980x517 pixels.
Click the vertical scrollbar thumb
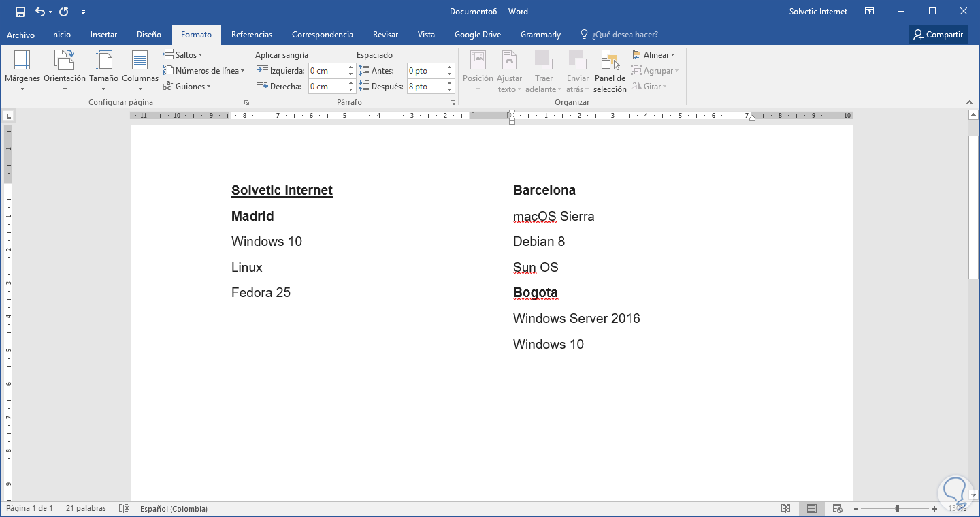pyautogui.click(x=973, y=207)
